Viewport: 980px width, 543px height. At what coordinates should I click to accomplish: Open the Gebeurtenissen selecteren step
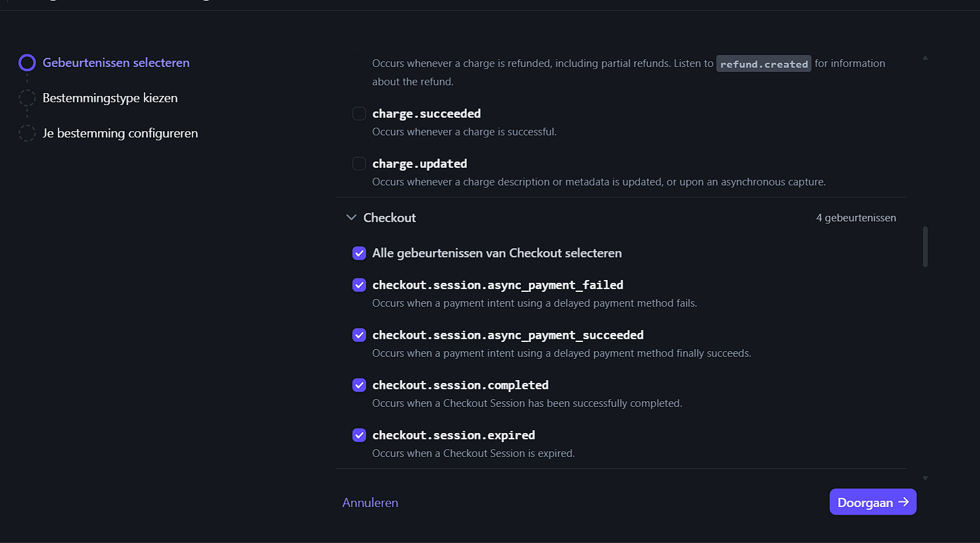click(116, 63)
